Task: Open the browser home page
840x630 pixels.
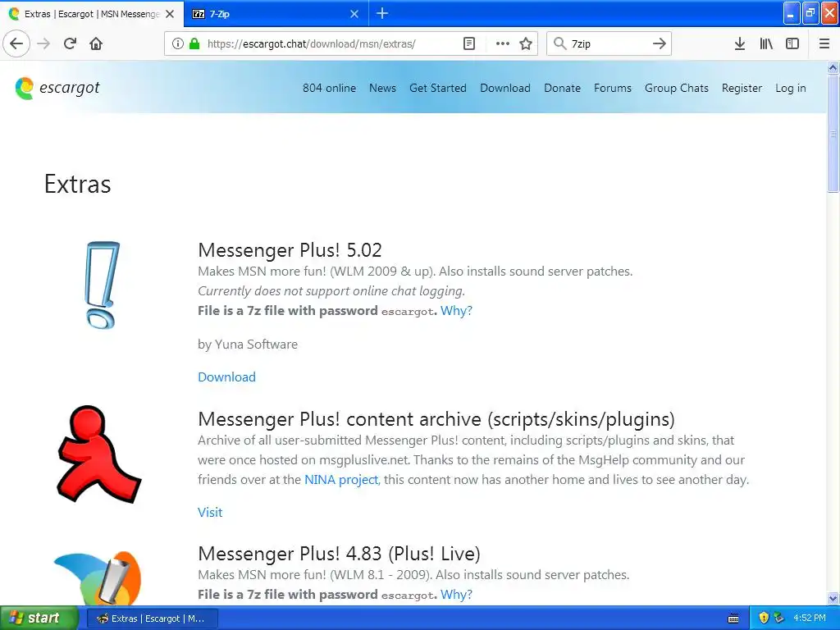Action: pyautogui.click(x=96, y=43)
